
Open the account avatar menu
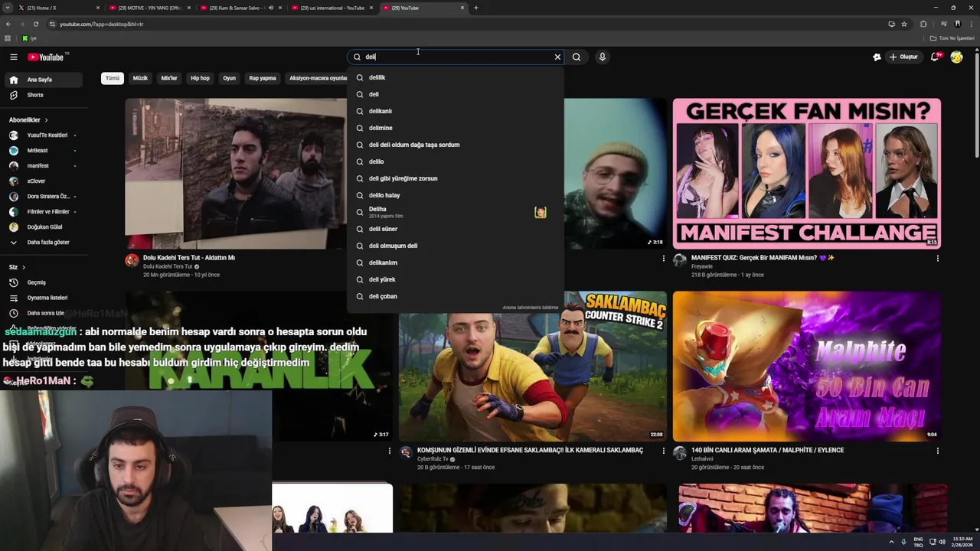click(956, 57)
